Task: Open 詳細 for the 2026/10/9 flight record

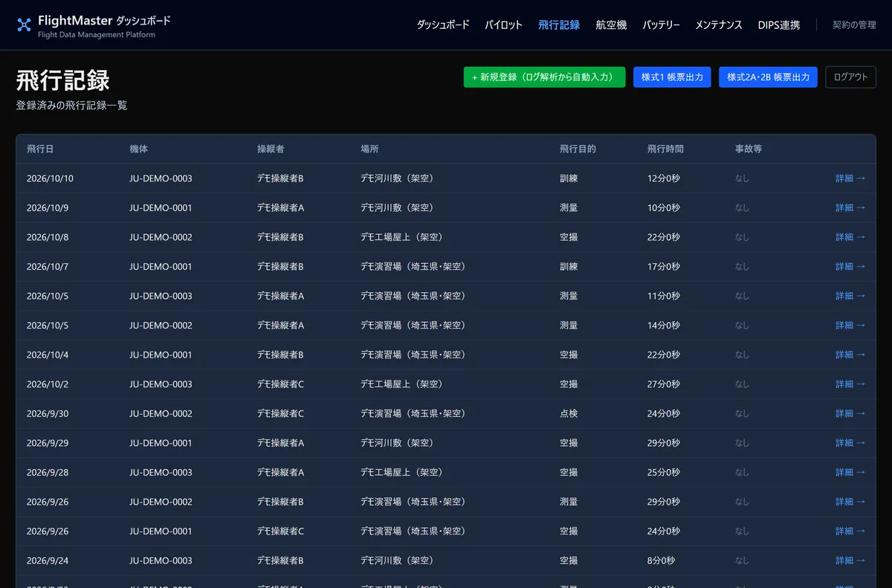Action: (x=850, y=208)
